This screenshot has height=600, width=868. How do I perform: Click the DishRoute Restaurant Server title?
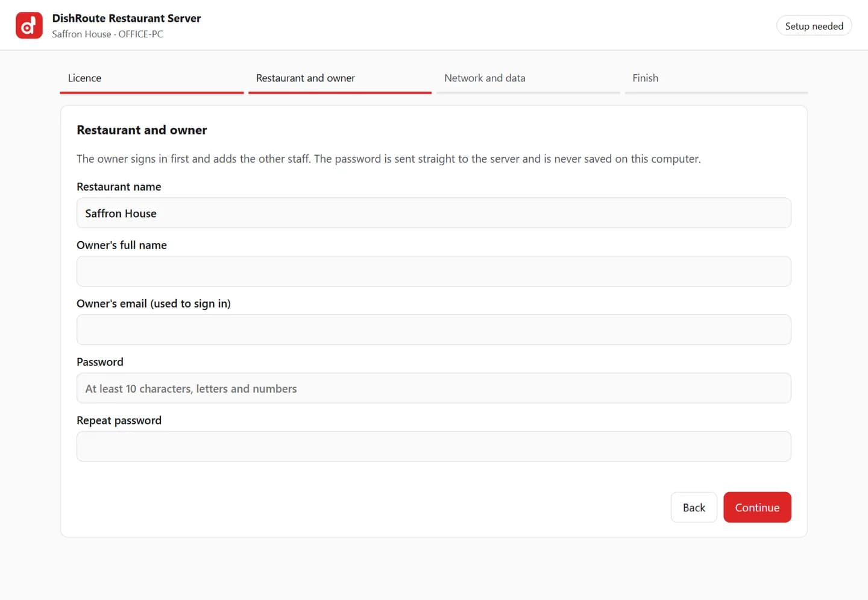pos(127,18)
